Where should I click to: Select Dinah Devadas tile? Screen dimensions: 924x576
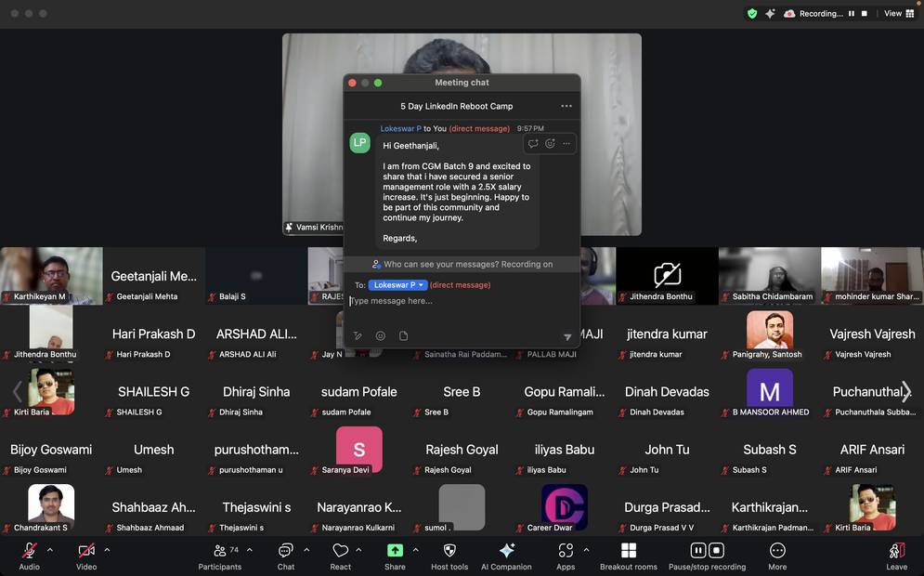pyautogui.click(x=667, y=391)
